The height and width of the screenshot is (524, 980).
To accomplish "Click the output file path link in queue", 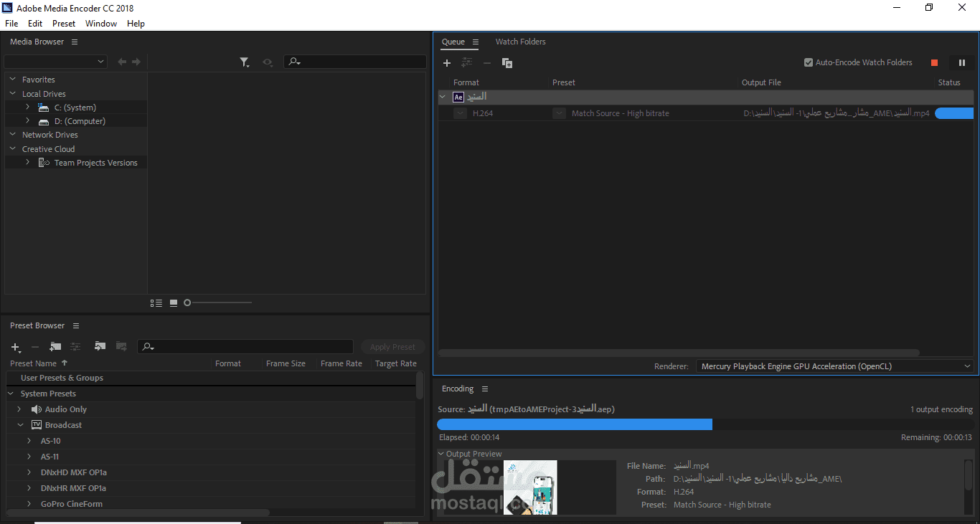I will pyautogui.click(x=837, y=113).
